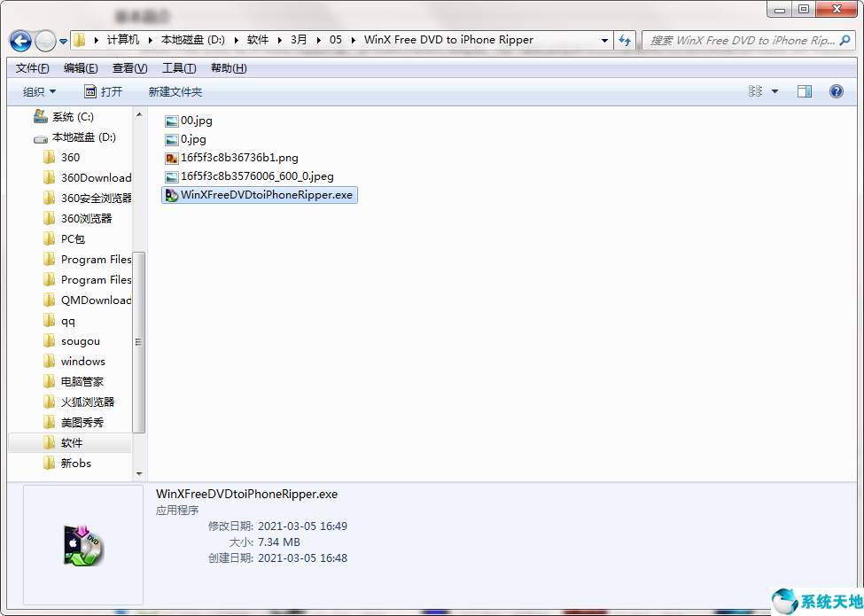Click the grayed forward navigation arrow
The width and height of the screenshot is (864, 616).
tap(45, 40)
